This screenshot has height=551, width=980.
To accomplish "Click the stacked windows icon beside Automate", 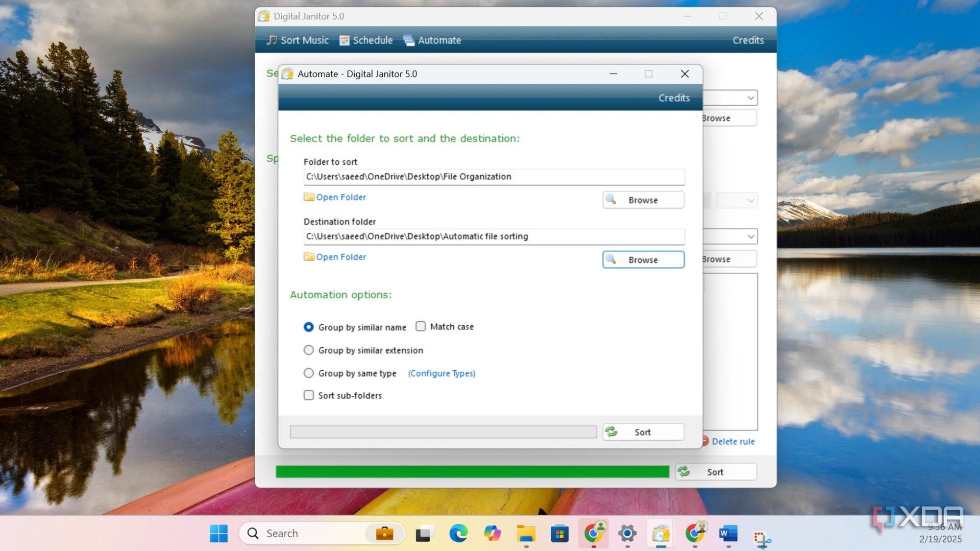I will 409,41.
